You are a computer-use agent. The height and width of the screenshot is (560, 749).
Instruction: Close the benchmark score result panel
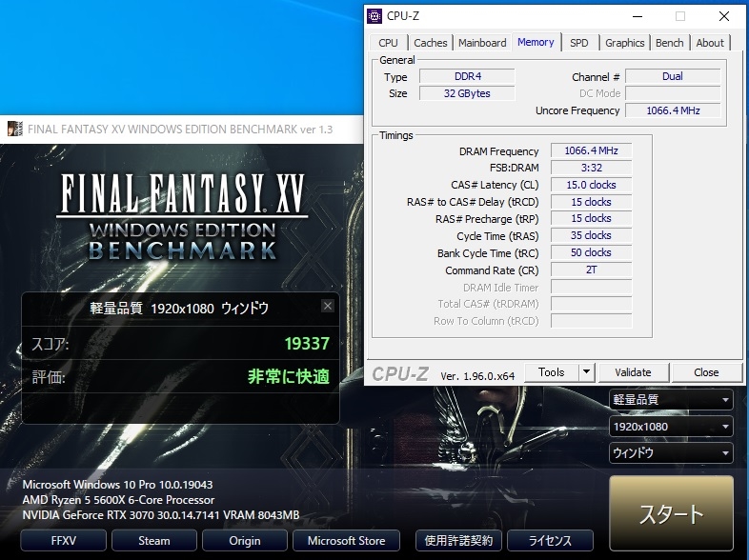click(328, 306)
